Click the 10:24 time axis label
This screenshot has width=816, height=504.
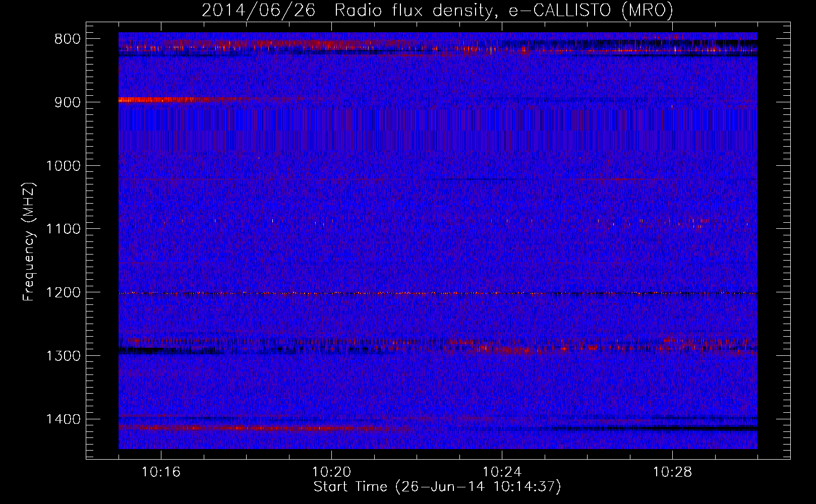pos(502,472)
